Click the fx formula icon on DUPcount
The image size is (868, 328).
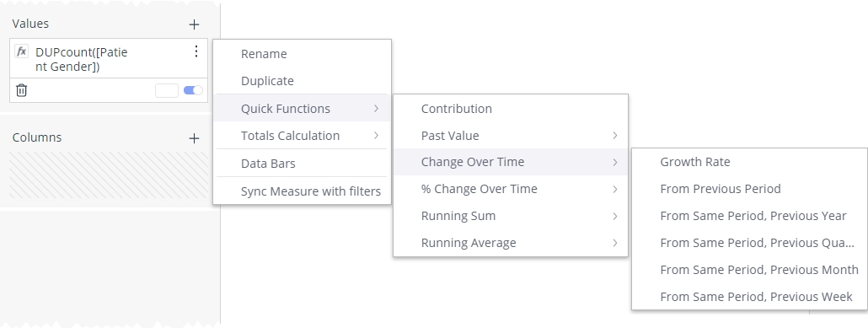click(22, 51)
